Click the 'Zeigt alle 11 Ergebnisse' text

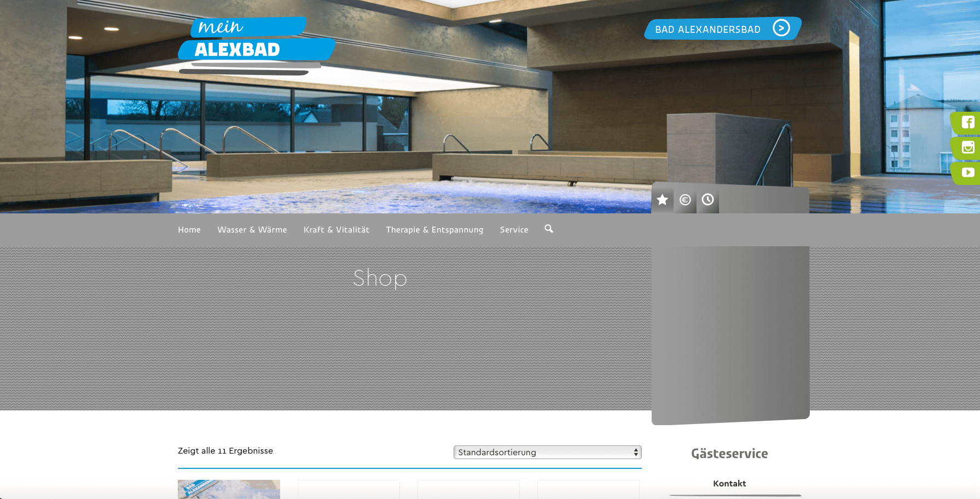pyautogui.click(x=225, y=451)
